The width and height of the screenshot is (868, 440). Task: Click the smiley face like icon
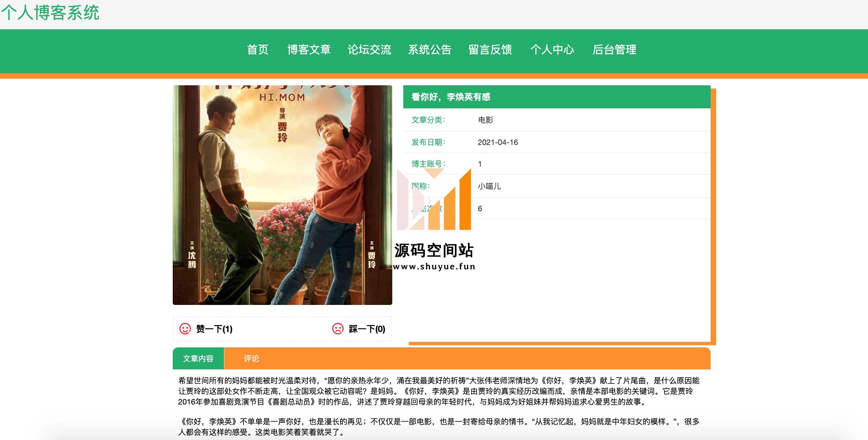tap(185, 329)
